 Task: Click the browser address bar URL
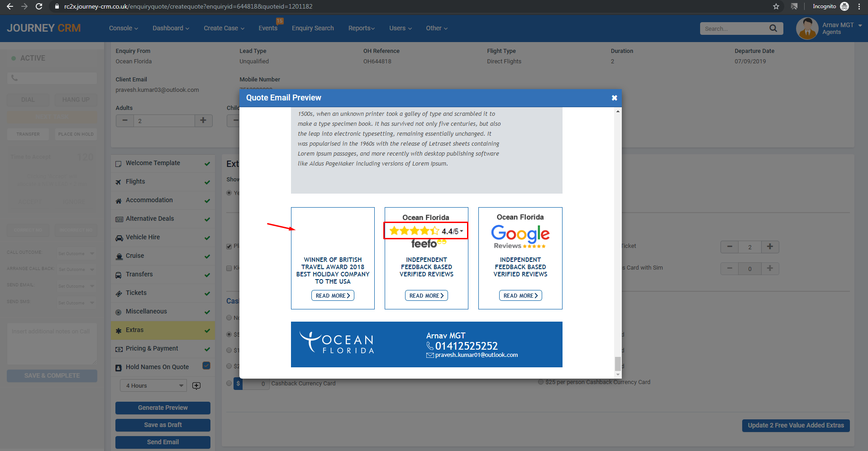tap(188, 6)
